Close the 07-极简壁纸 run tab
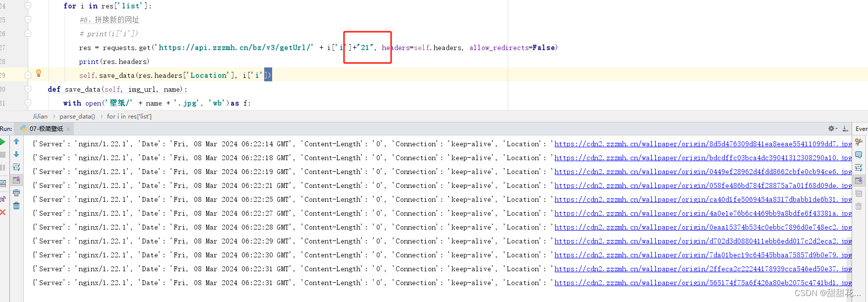This screenshot has height=302, width=868. pos(68,129)
